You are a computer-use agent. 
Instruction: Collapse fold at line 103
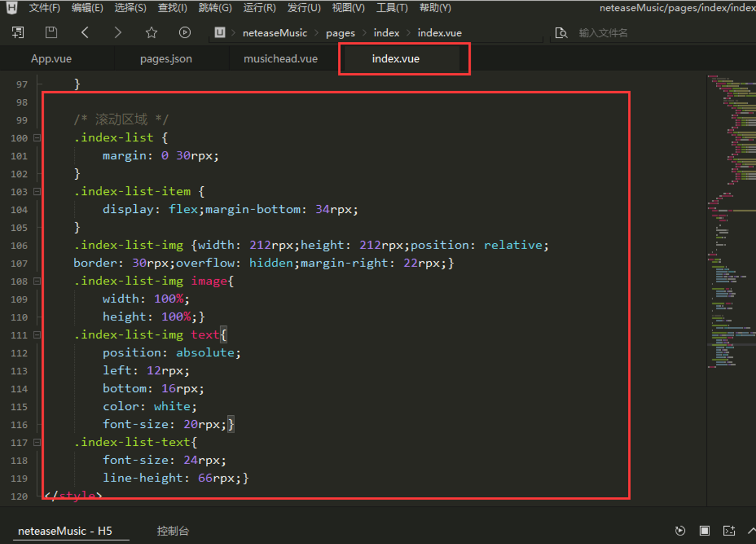tap(37, 192)
